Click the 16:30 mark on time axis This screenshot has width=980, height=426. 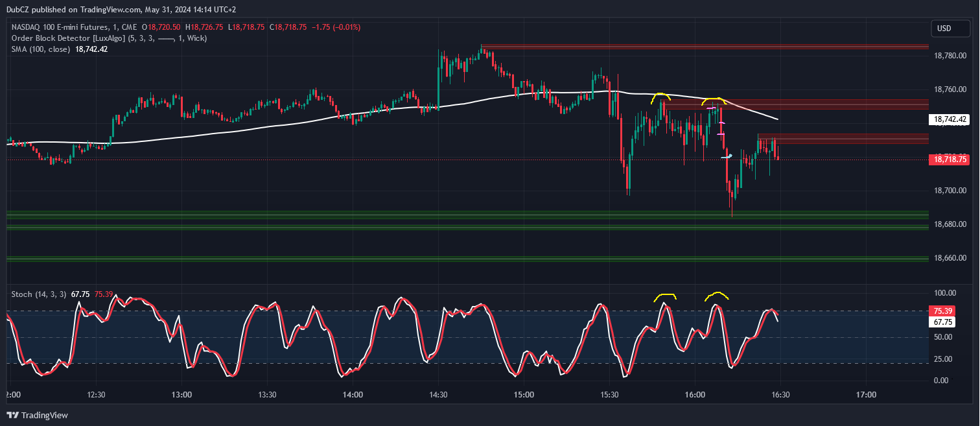tap(780, 395)
